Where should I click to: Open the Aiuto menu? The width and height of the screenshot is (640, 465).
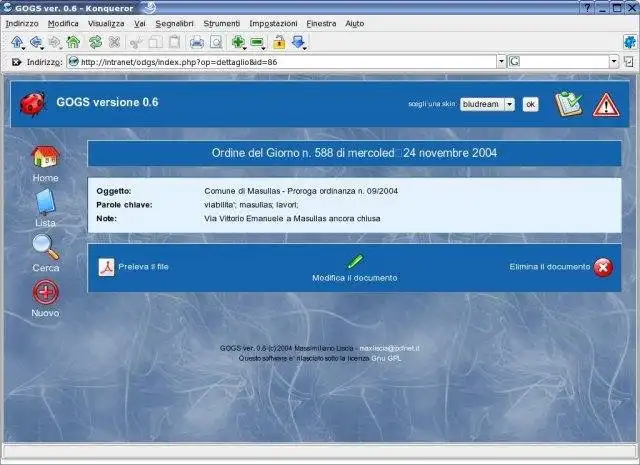(355, 24)
